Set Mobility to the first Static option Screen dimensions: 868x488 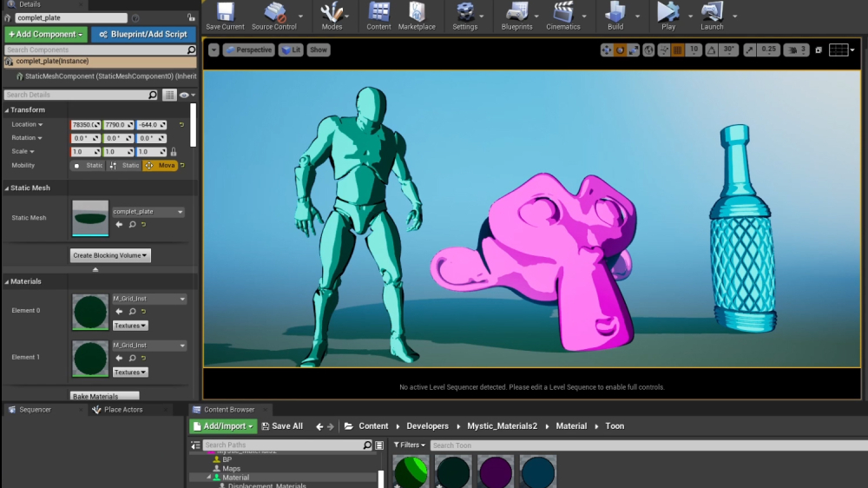(x=88, y=165)
